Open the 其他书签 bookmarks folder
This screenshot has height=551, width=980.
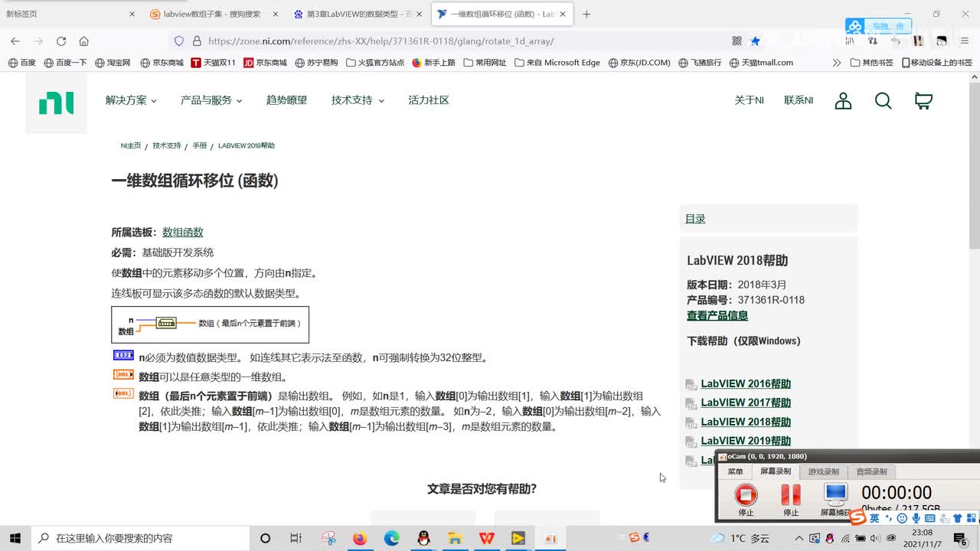pyautogui.click(x=872, y=63)
